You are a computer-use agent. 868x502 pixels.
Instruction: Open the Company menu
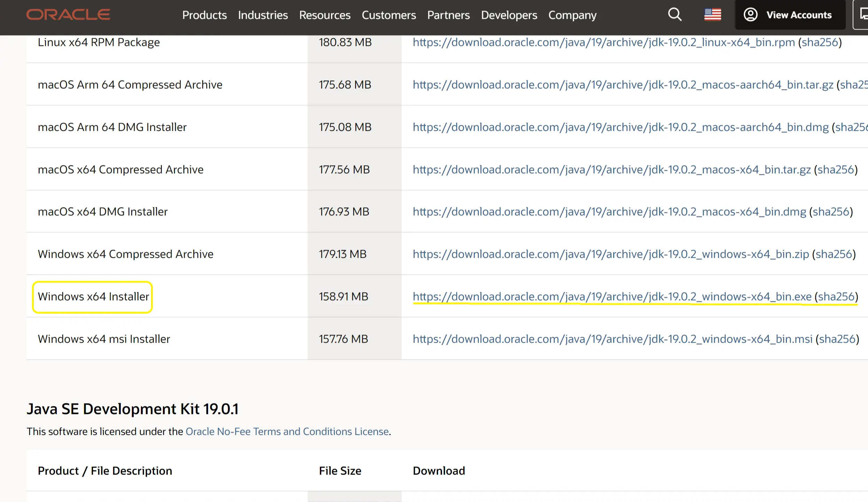click(x=572, y=15)
